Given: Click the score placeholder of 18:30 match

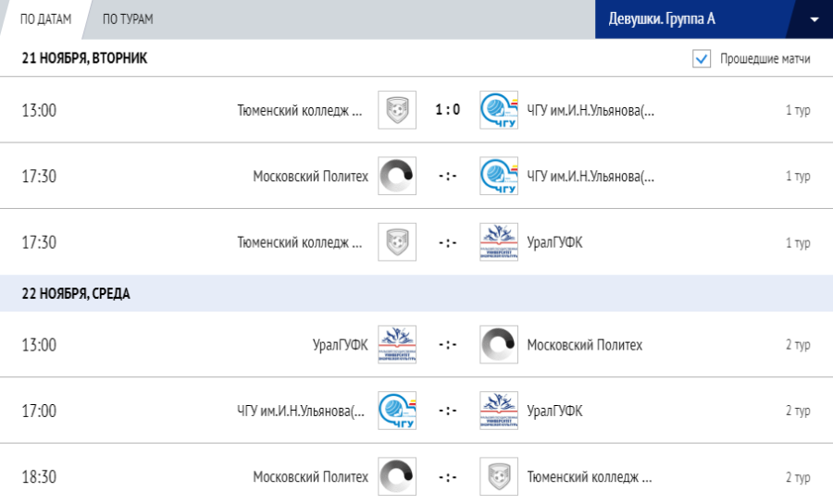Looking at the screenshot, I should 448,477.
